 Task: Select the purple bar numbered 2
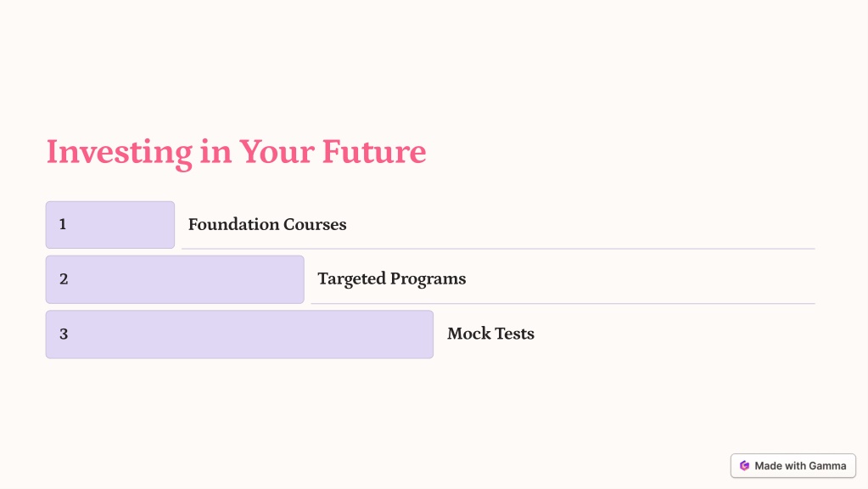(175, 279)
